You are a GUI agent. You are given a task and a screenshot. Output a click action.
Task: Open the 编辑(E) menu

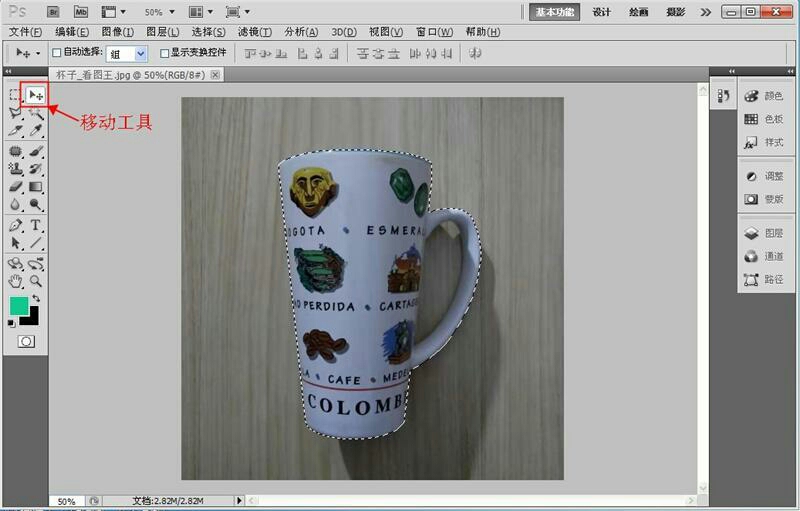click(71, 32)
